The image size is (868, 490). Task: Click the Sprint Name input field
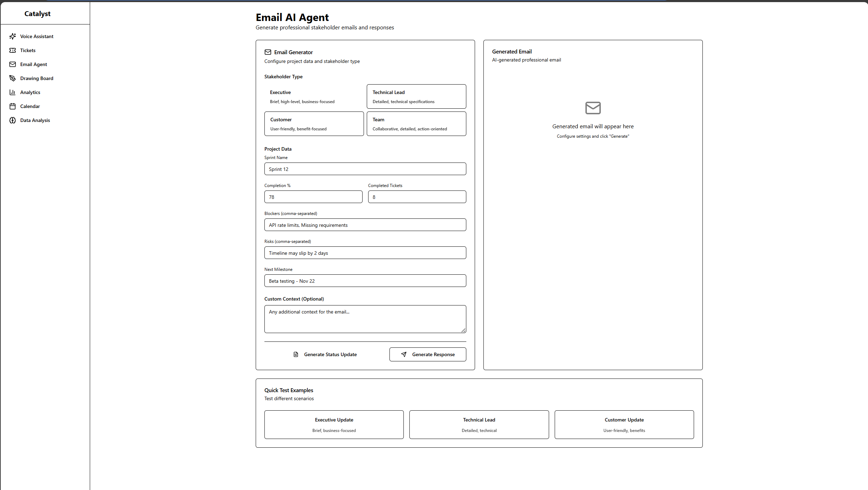pos(365,169)
